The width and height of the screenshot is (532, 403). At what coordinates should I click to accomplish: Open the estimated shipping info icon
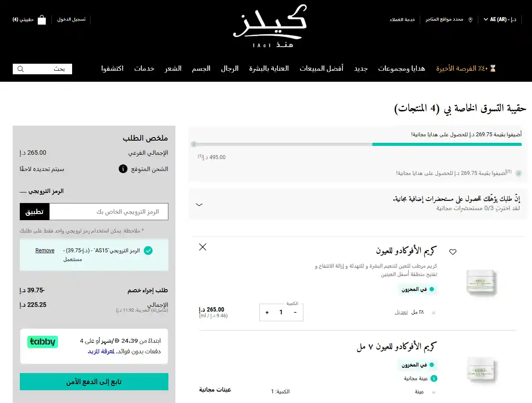(x=123, y=169)
